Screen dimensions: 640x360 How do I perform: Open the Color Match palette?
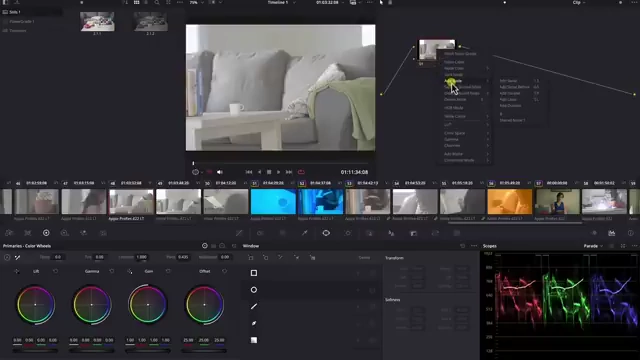click(27, 233)
